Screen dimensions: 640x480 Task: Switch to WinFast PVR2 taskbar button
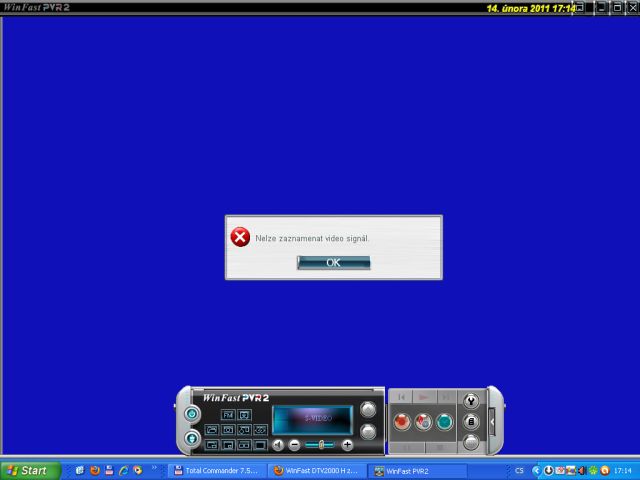click(x=417, y=471)
